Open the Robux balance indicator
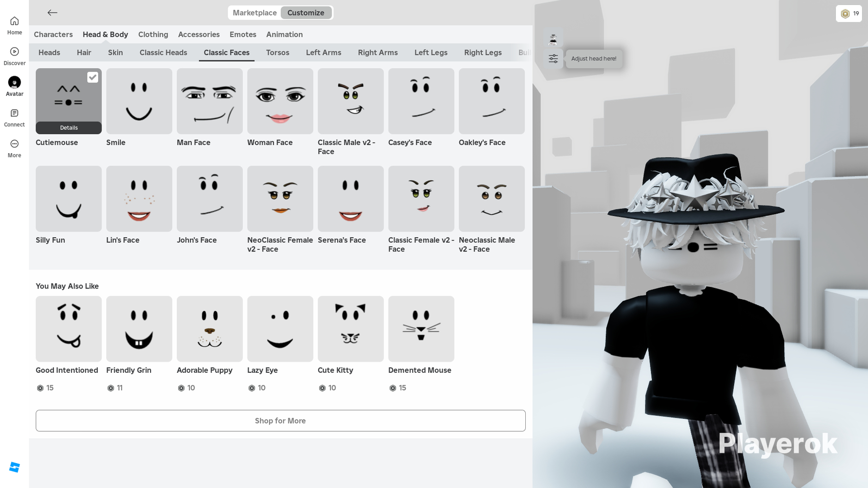The image size is (868, 488). (x=849, y=14)
